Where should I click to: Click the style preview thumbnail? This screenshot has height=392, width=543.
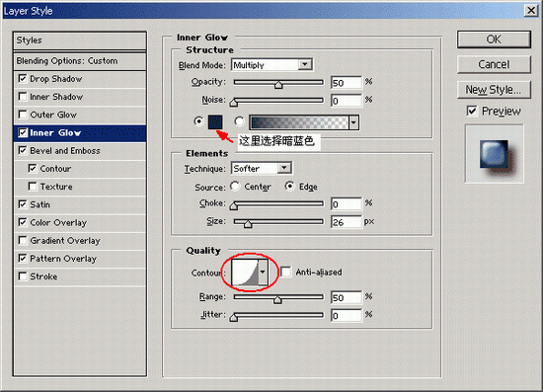click(495, 154)
